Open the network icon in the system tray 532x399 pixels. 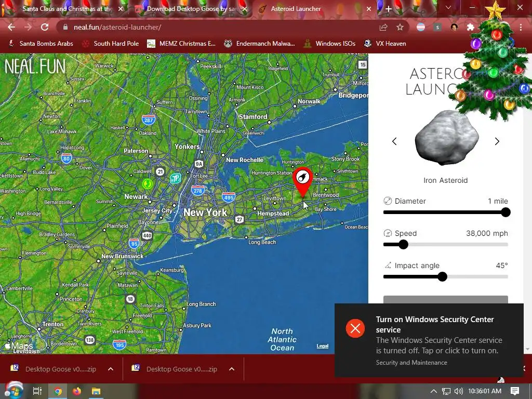click(446, 391)
